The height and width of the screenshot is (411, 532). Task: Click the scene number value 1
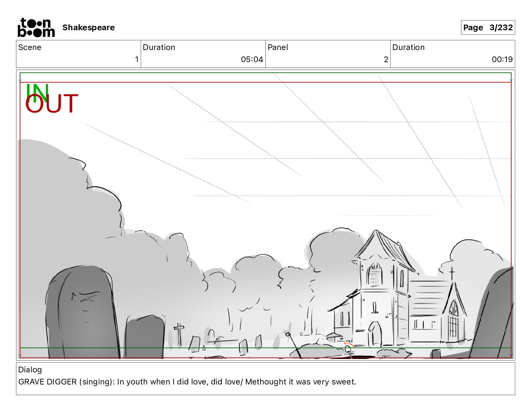(x=137, y=59)
